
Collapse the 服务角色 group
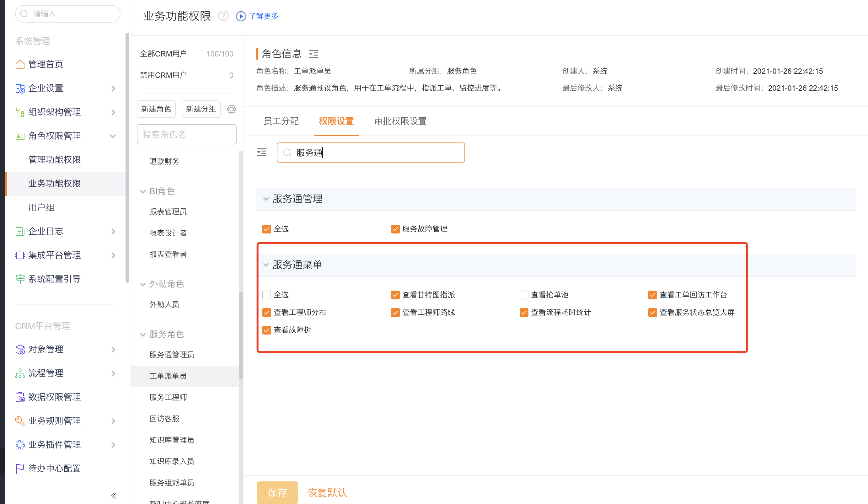pos(143,334)
